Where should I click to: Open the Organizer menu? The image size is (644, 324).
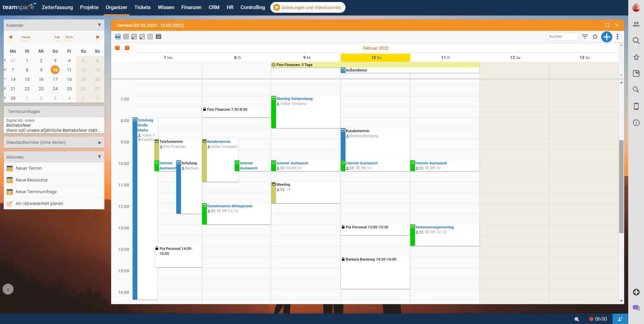point(117,7)
